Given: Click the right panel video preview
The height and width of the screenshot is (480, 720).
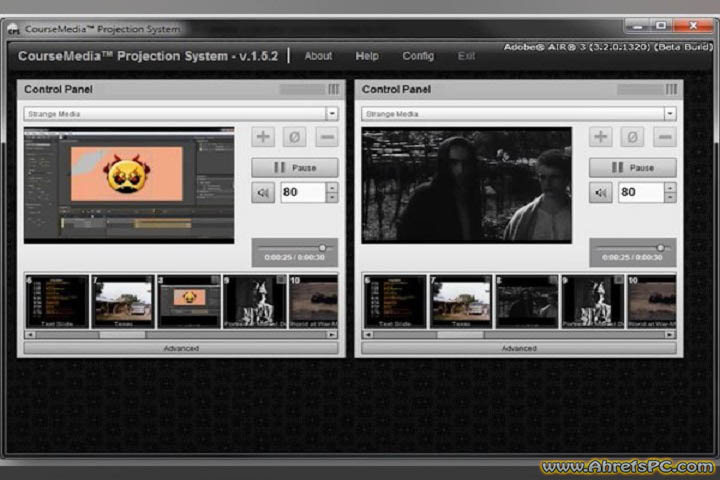Looking at the screenshot, I should point(467,185).
